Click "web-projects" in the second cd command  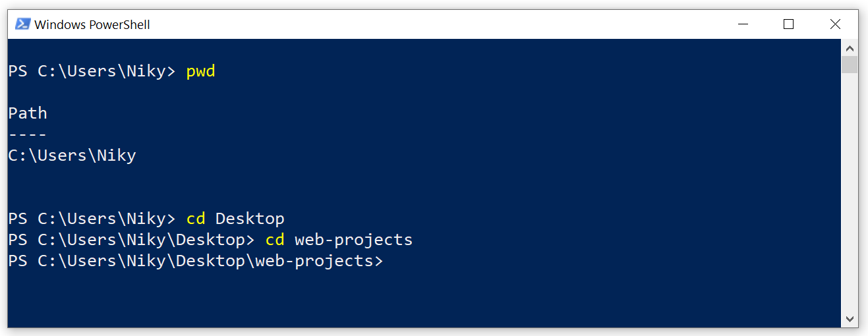click(x=353, y=240)
